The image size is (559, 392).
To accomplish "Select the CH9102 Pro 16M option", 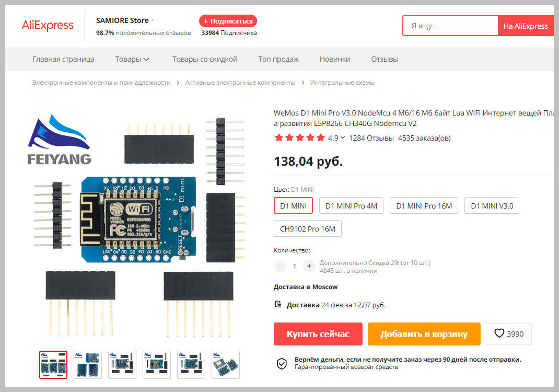I will (x=308, y=228).
